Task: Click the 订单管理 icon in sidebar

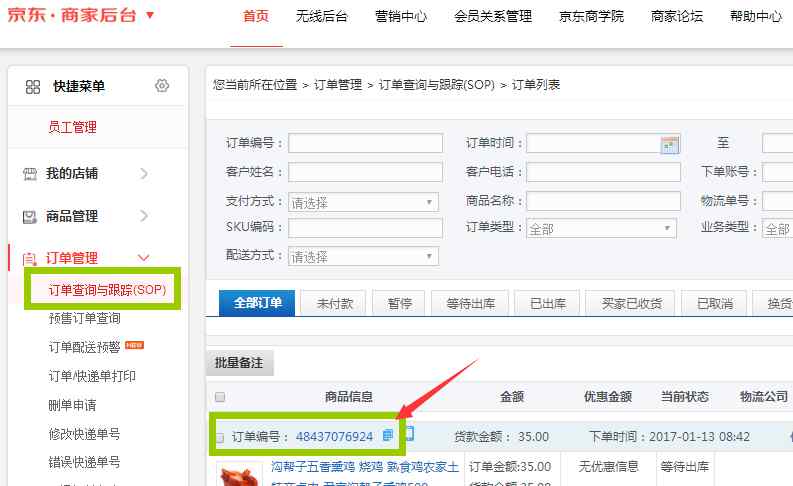Action: tap(31, 258)
